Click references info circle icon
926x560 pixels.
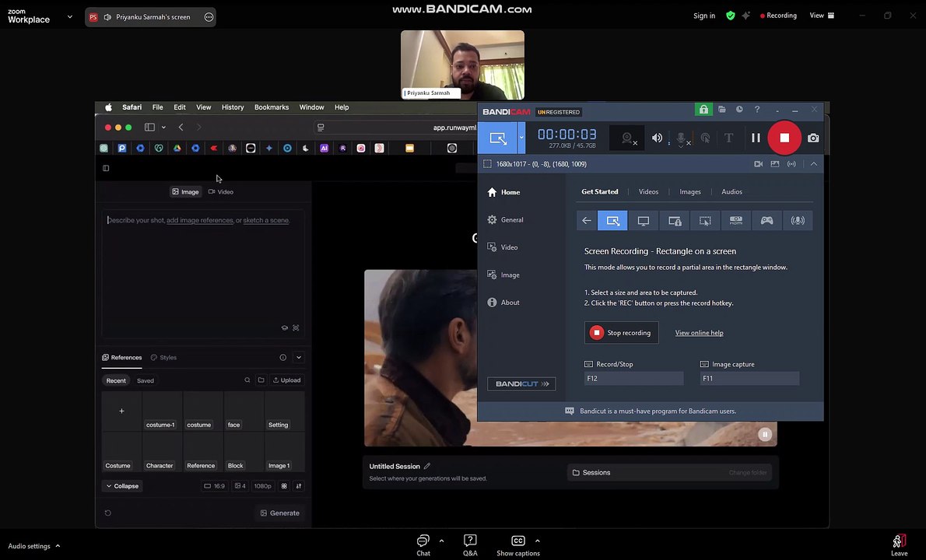(283, 358)
